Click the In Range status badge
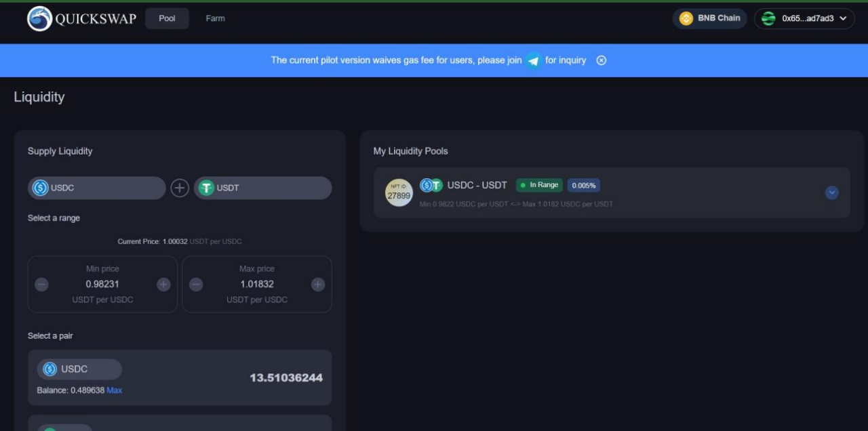Screen dimensions: 868x431 [539, 185]
